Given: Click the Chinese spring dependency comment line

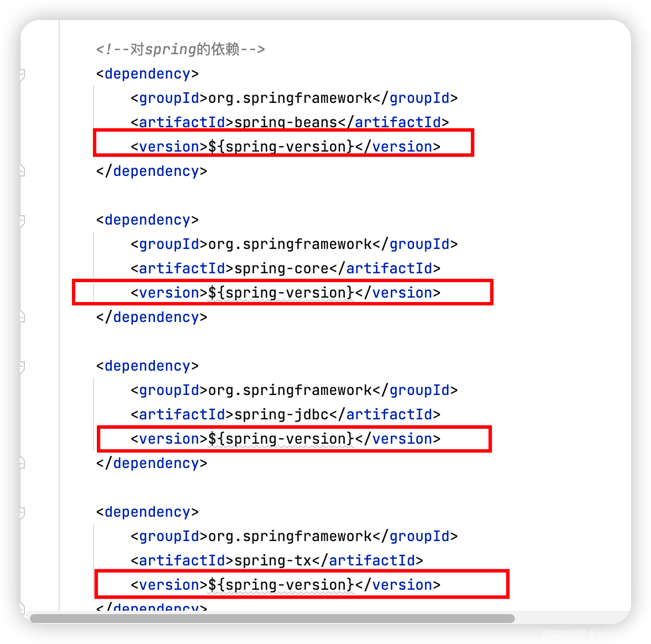Looking at the screenshot, I should tap(180, 49).
